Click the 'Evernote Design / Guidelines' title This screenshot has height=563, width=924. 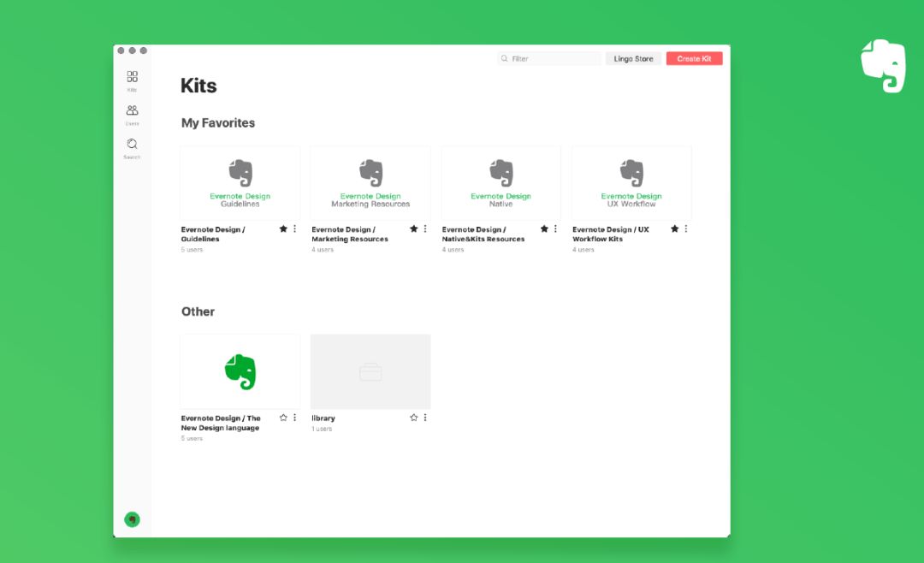click(x=213, y=234)
